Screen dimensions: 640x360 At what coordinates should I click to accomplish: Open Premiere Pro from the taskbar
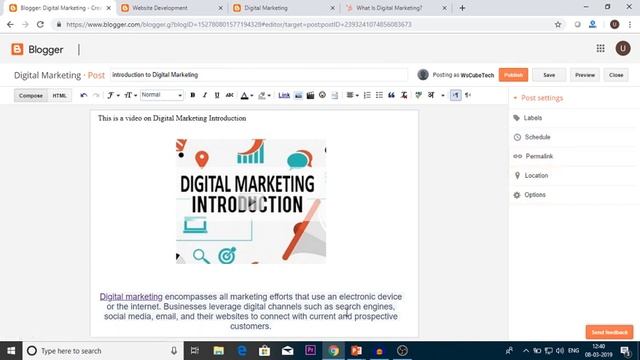pos(310,351)
